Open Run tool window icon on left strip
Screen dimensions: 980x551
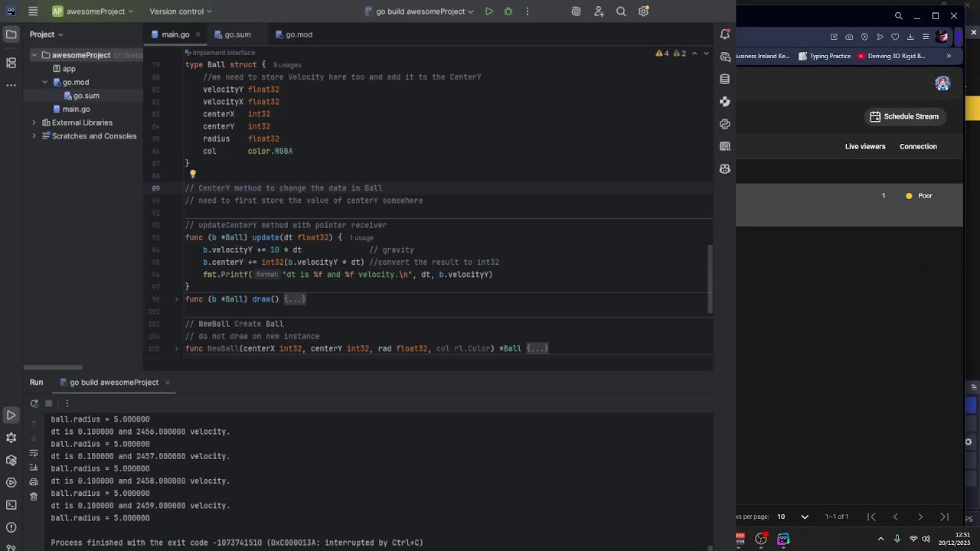(11, 416)
